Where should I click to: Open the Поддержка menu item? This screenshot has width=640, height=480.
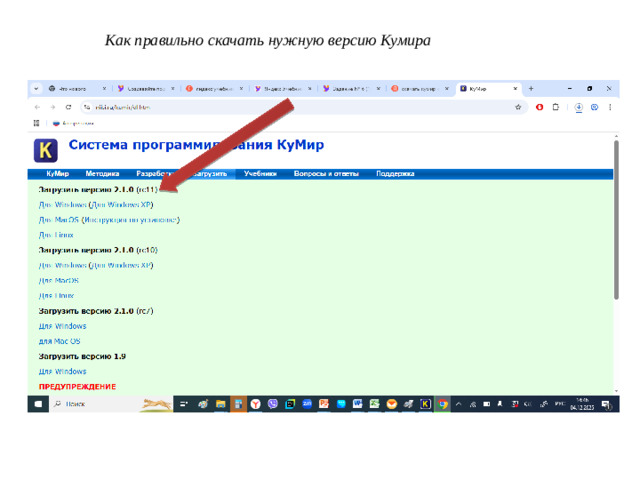[395, 174]
